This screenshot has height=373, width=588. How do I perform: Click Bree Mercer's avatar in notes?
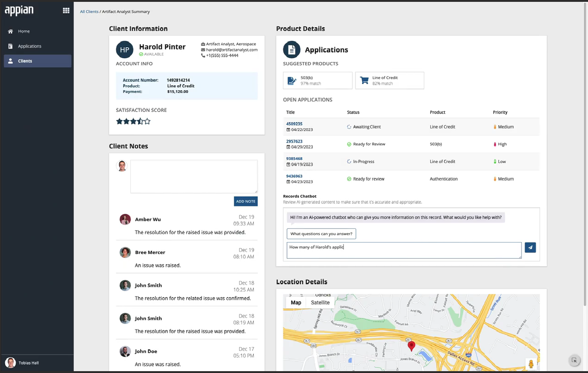pos(125,252)
